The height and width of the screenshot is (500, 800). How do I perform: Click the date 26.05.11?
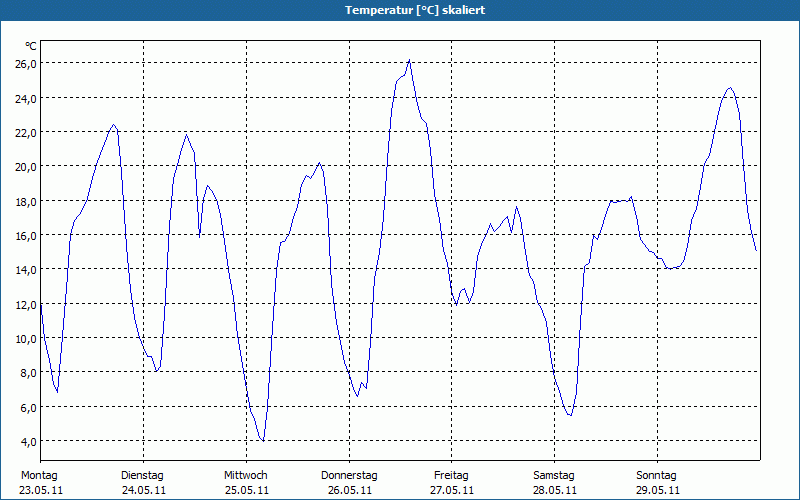coord(349,490)
